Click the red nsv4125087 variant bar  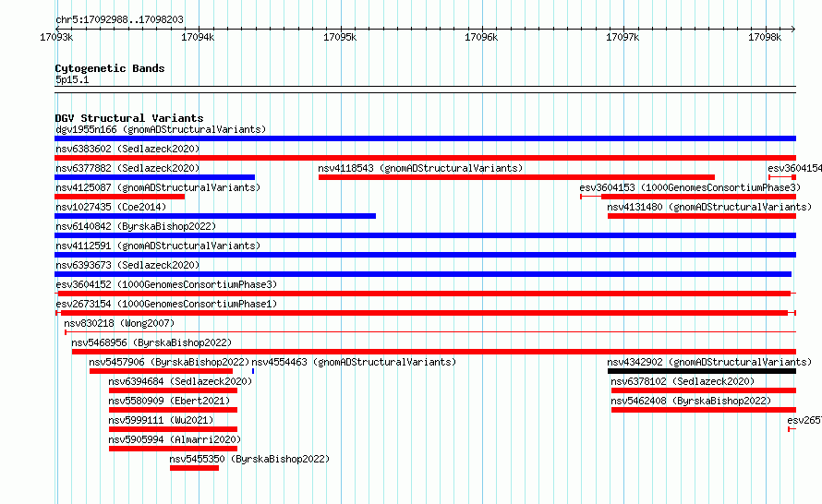pos(119,197)
